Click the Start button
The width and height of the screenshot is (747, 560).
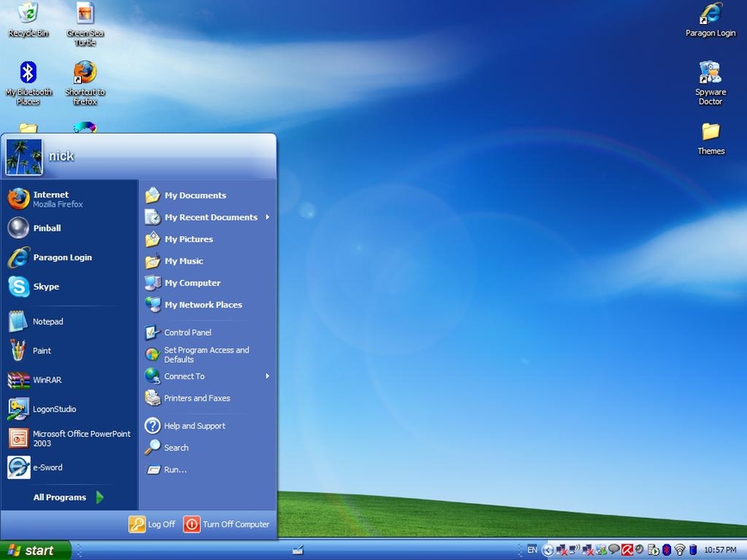pos(35,551)
